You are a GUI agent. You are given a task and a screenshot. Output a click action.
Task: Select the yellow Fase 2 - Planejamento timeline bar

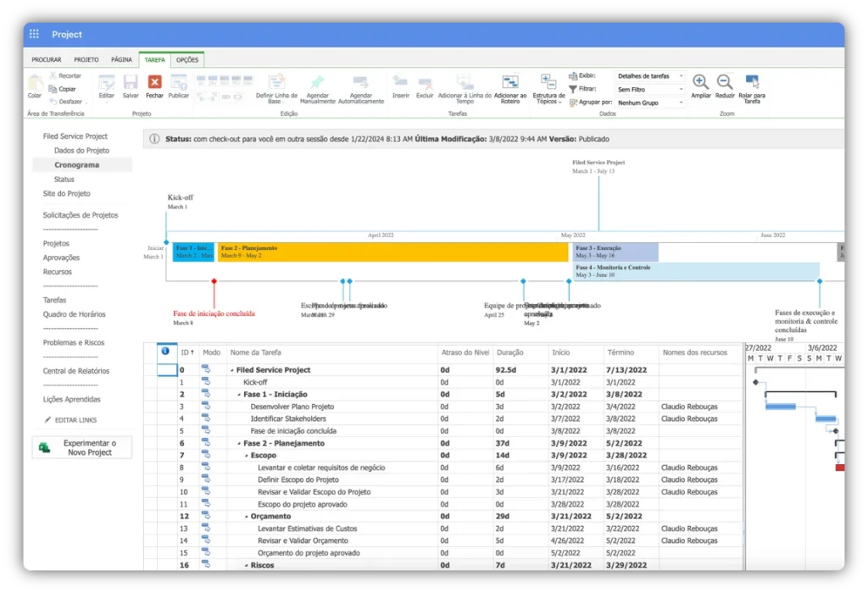(392, 252)
